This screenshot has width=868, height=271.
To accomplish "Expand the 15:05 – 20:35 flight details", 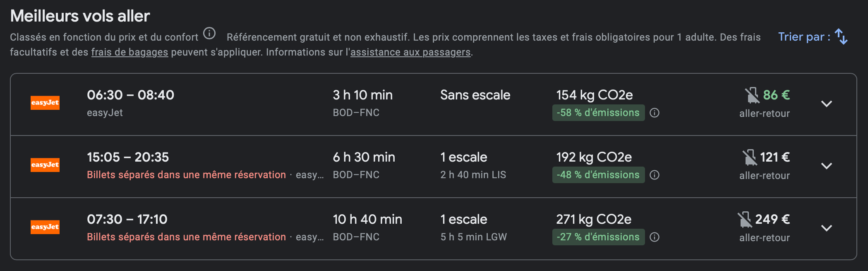I will click(826, 166).
